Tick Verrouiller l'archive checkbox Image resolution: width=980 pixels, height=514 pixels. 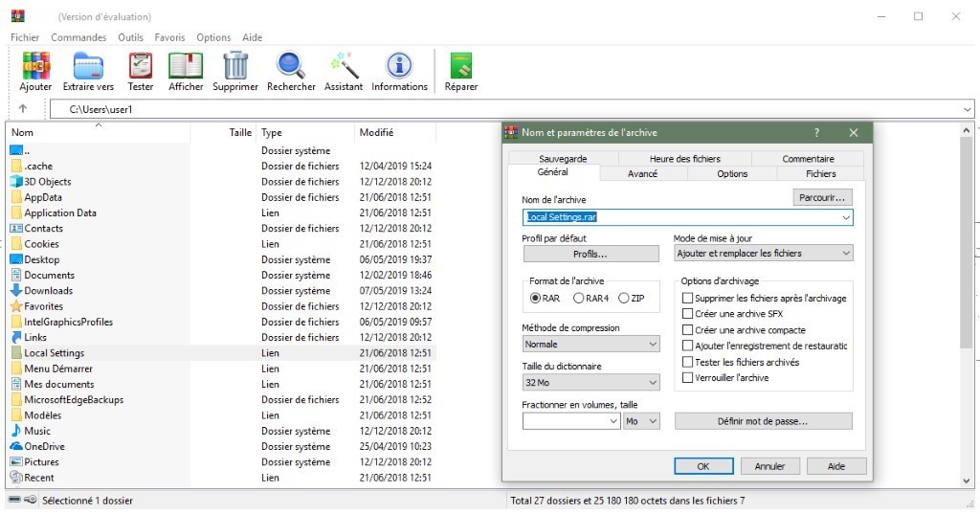(x=688, y=378)
